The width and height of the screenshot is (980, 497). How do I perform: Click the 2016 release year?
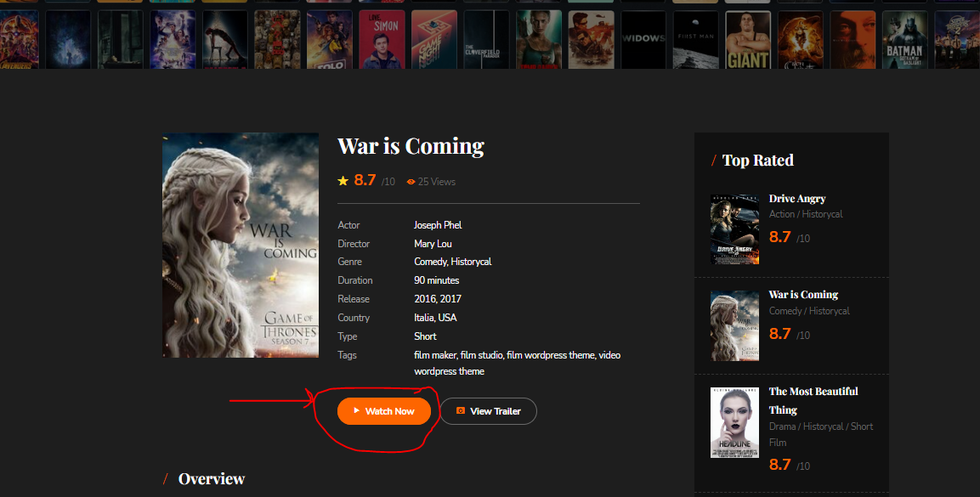coord(424,299)
